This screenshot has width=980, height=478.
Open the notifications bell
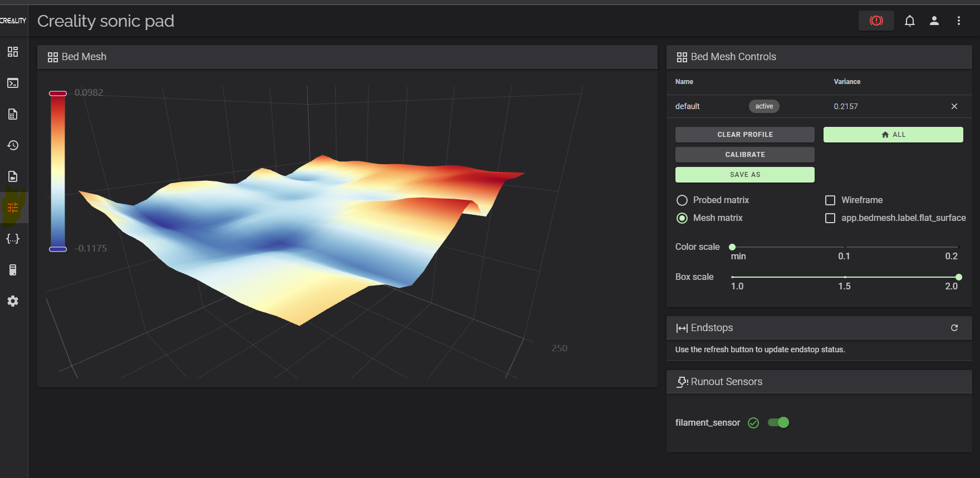pyautogui.click(x=910, y=21)
